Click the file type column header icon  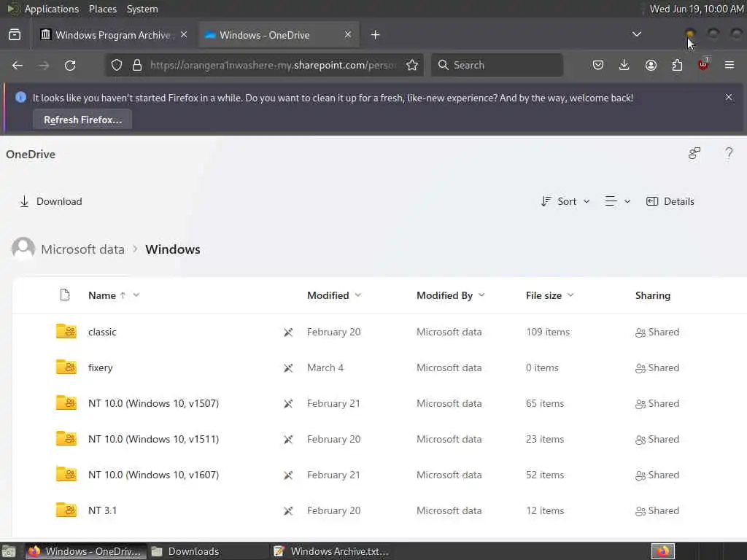click(x=65, y=295)
